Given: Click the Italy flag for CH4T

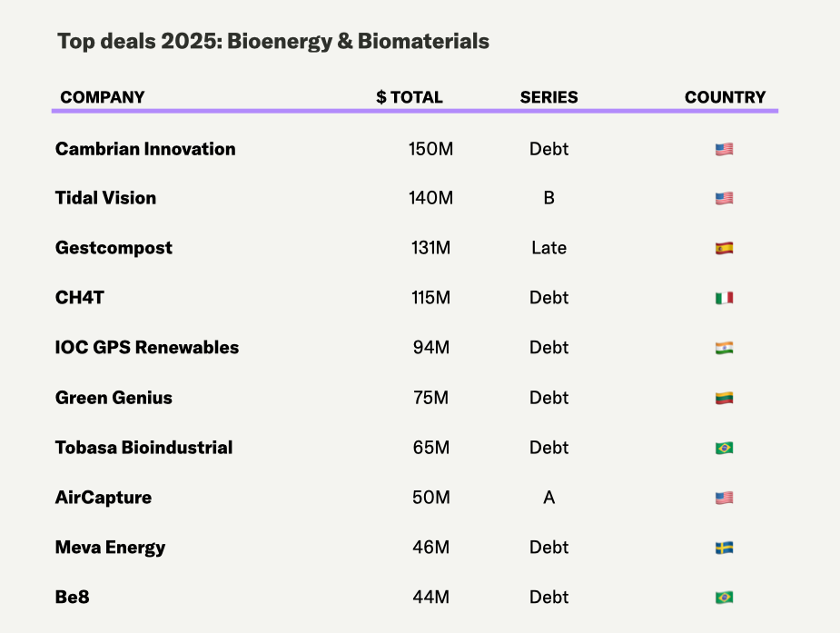Looking at the screenshot, I should tap(724, 298).
